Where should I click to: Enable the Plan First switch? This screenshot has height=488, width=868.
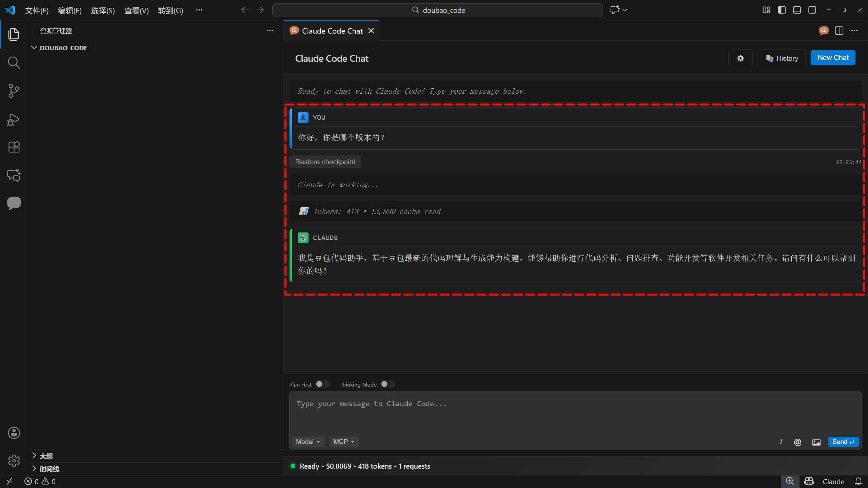tap(322, 384)
